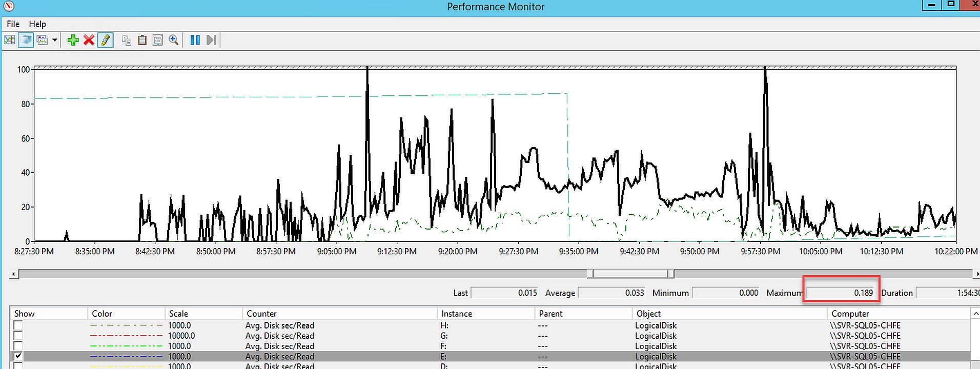Screen dimensions: 980x369
Task: Click the green dashed color line for F:
Action: click(126, 346)
